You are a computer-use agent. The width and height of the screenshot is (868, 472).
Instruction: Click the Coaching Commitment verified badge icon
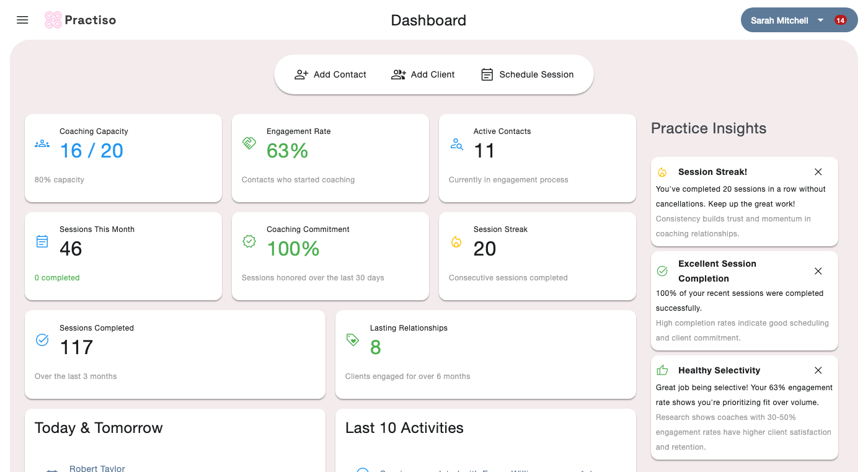click(249, 242)
